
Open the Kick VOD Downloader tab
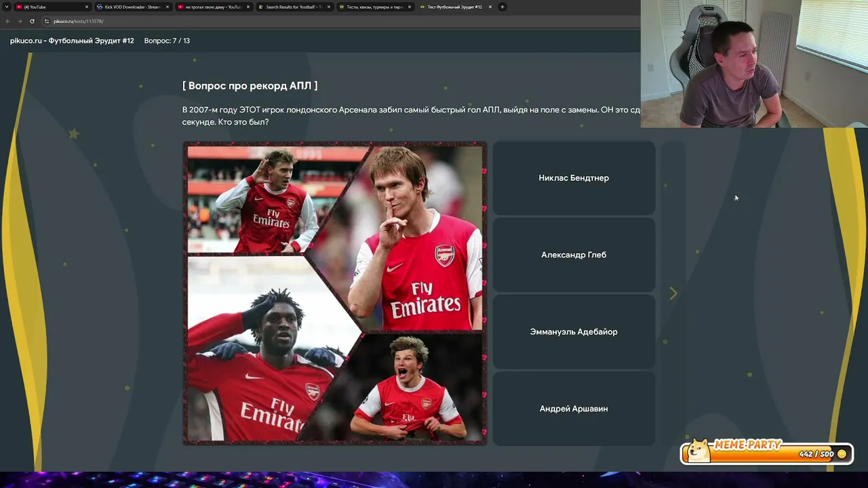132,7
